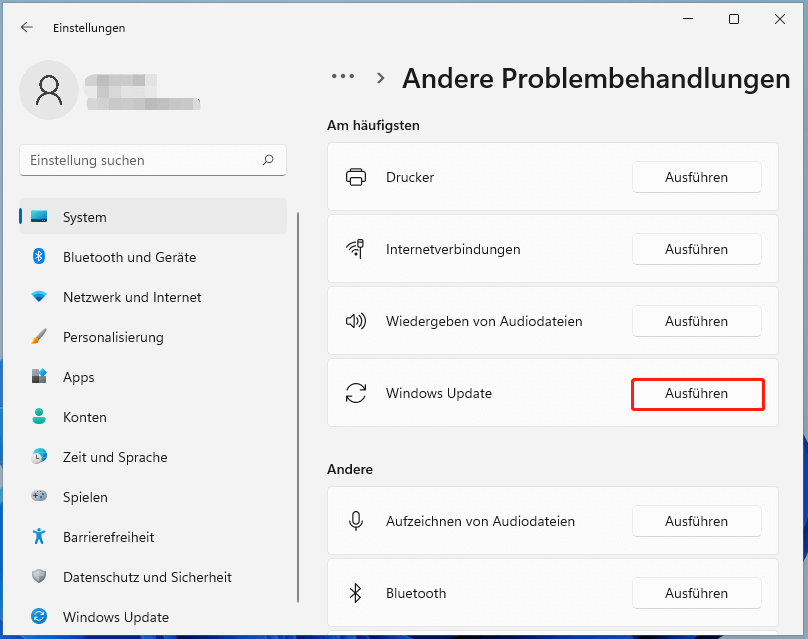Click the Windows Update sidebar sync icon
The image size is (808, 639).
pyautogui.click(x=39, y=616)
